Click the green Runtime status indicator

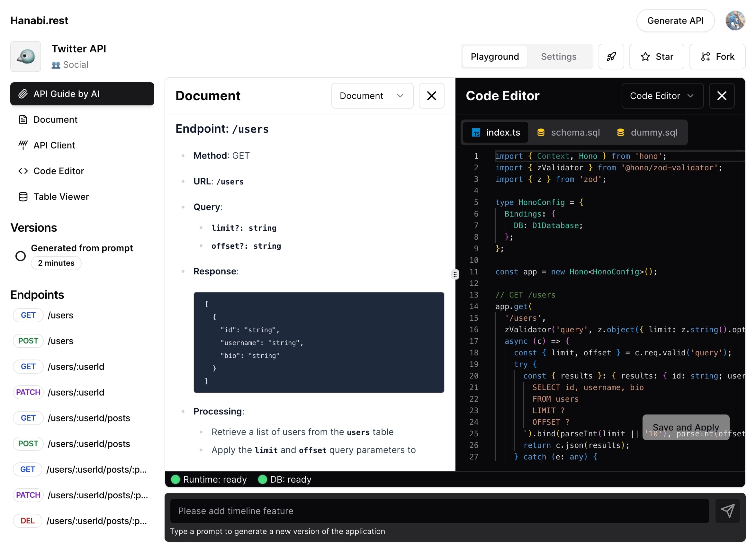point(175,479)
